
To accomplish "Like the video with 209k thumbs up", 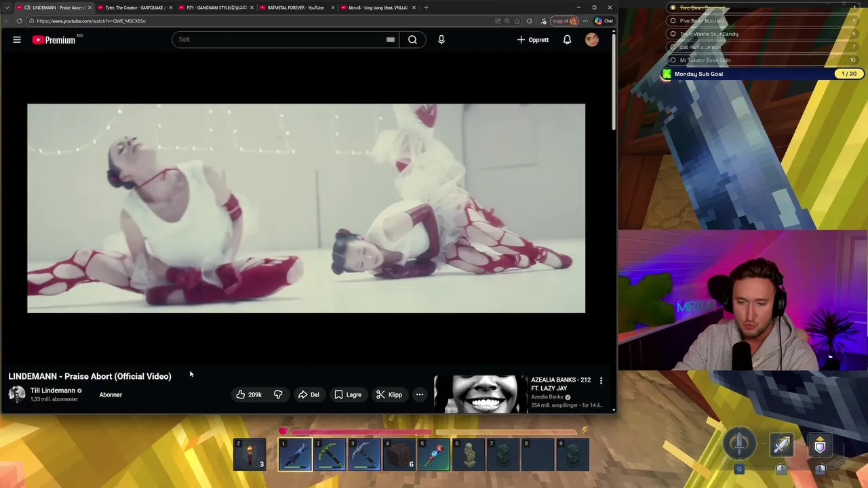I will pyautogui.click(x=249, y=394).
